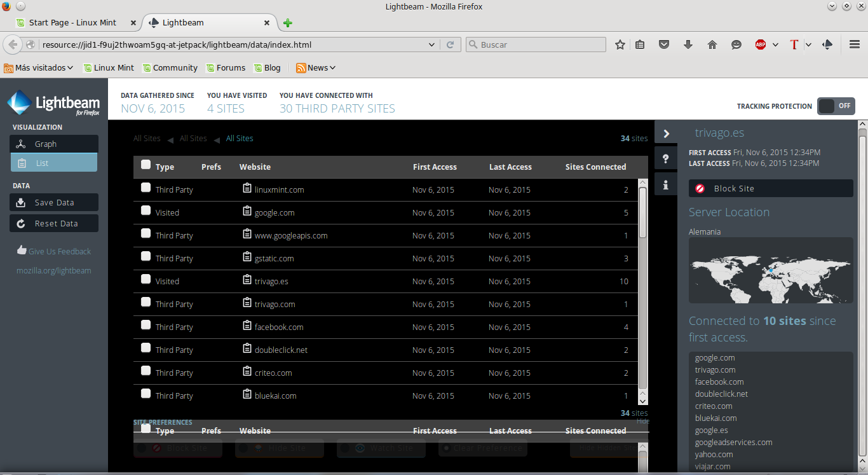Go to Firefox home page icon
Viewport: 868px width, 475px height.
tap(712, 45)
